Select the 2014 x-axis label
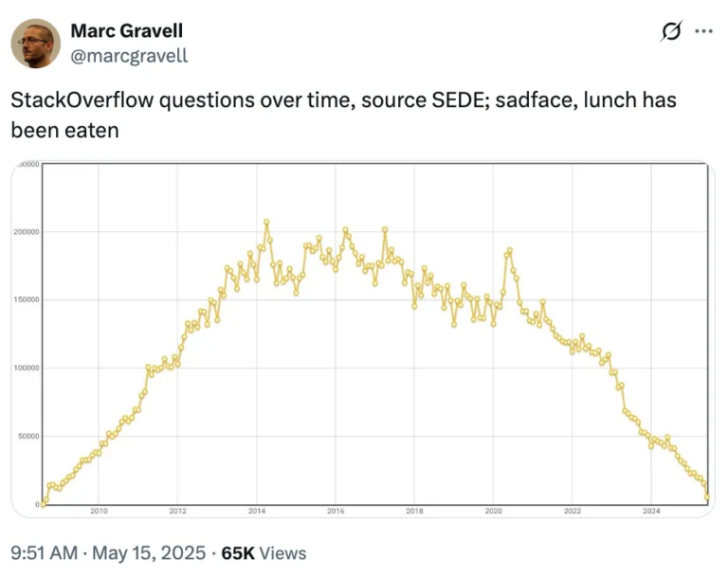Viewport: 728px width, 578px height. coord(256,512)
